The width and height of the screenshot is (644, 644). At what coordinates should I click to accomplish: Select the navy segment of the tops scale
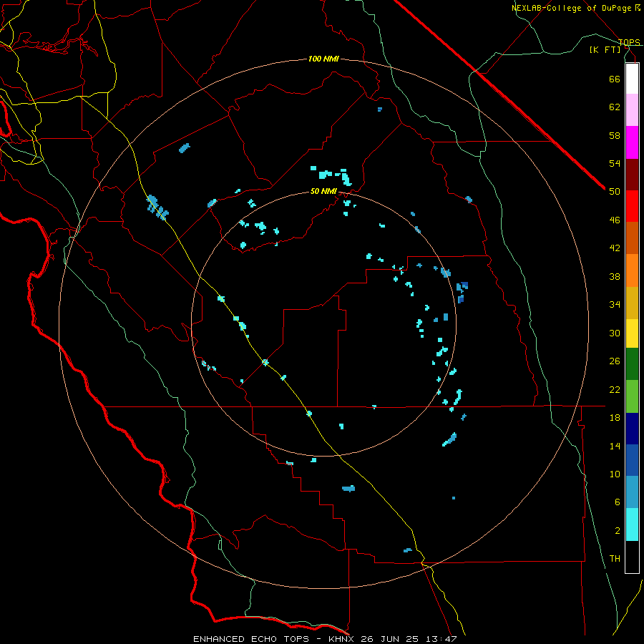coord(632,429)
